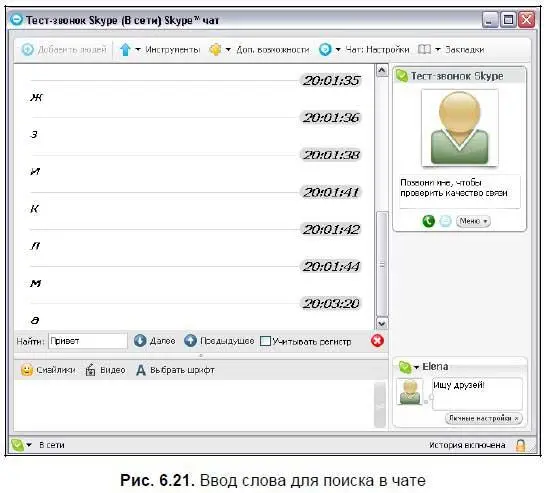The width and height of the screenshot is (547, 493).
Task: Maximize the Skype chat window
Action: 508,20
